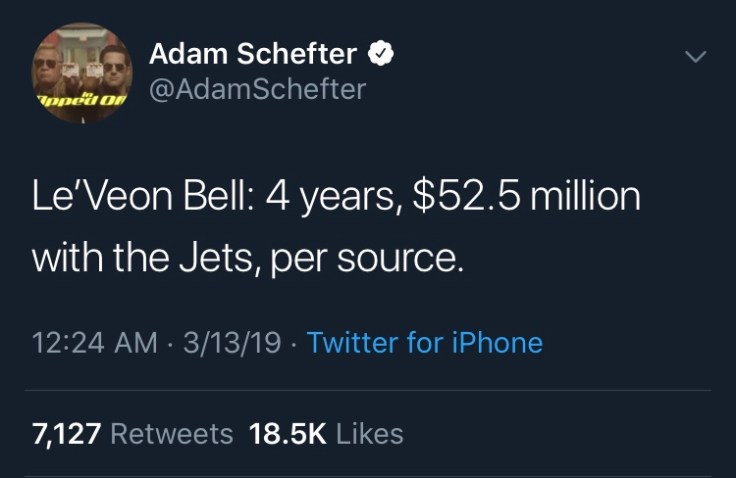Open the Retweets label
Screen dimensions: 736x478
point(170,434)
